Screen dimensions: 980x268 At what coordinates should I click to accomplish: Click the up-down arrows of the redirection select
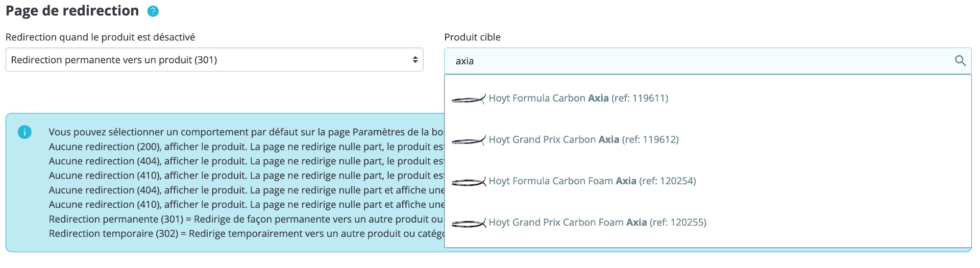click(x=415, y=60)
